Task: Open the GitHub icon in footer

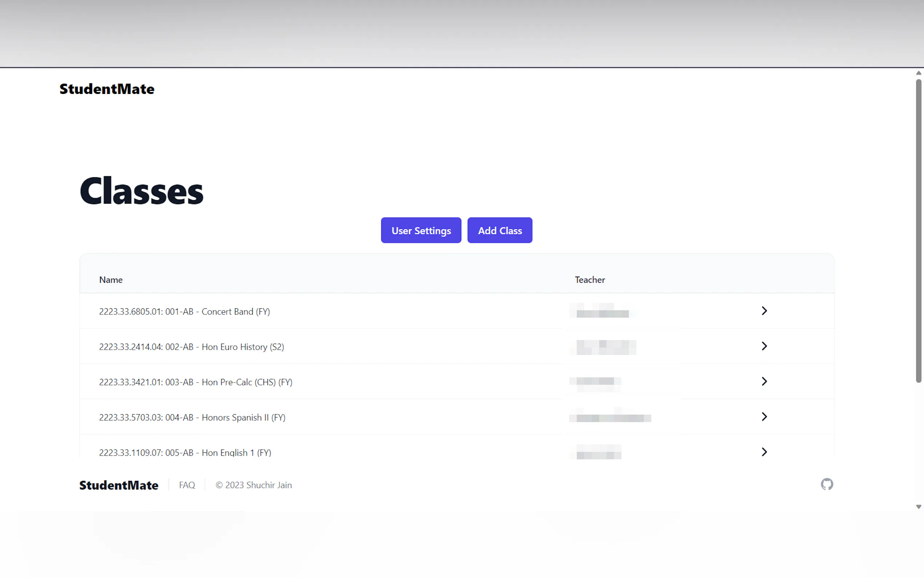Action: (827, 484)
